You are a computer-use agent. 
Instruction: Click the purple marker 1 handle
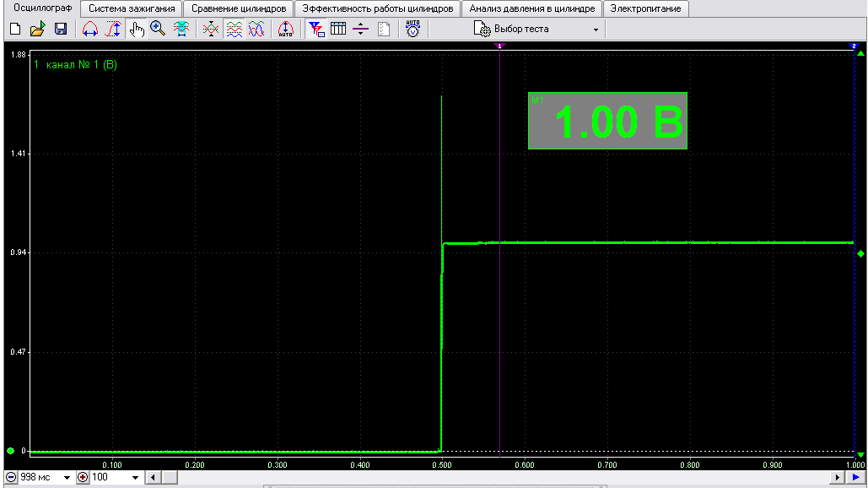click(500, 46)
